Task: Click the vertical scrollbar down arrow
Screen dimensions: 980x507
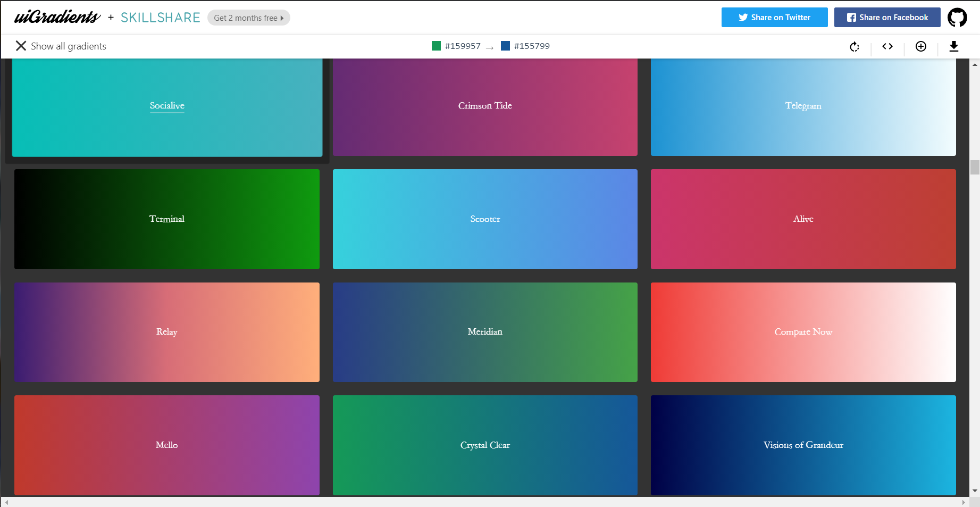Action: 975,491
